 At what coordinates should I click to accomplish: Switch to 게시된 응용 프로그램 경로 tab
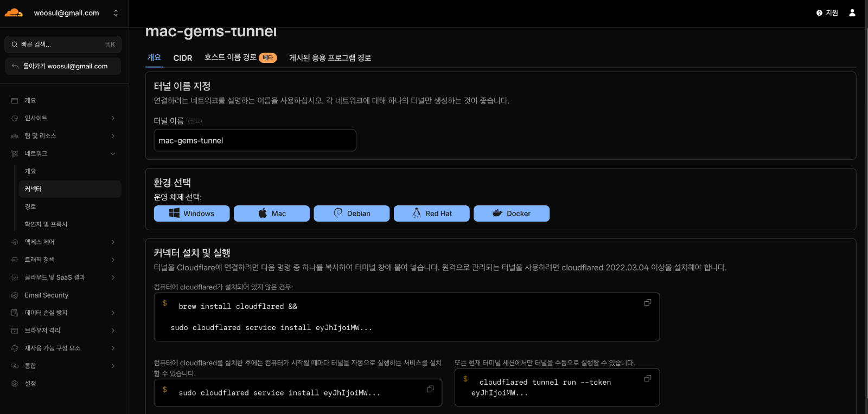point(330,58)
